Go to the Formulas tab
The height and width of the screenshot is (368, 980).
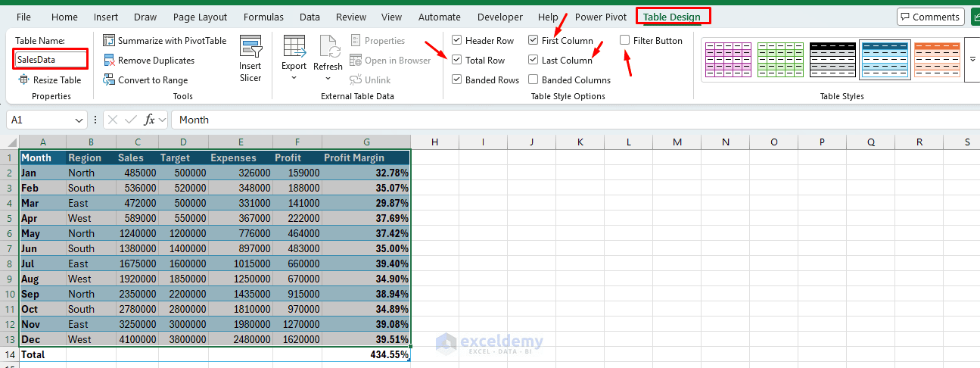pos(264,17)
